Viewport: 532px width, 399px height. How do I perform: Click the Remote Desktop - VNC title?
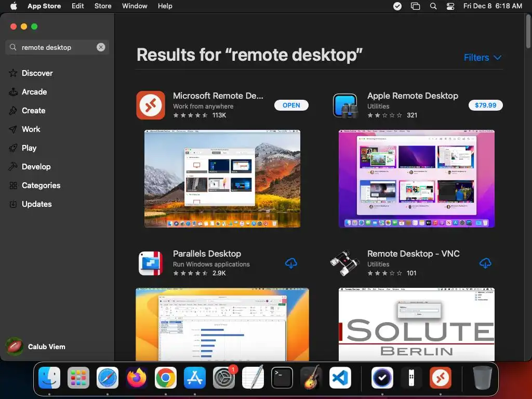tap(413, 254)
